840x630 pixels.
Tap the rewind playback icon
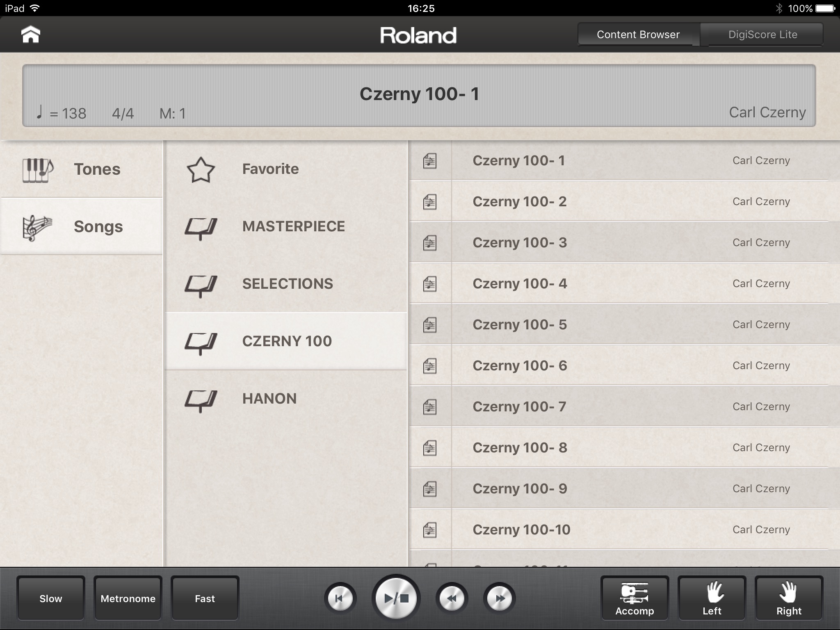pos(452,598)
